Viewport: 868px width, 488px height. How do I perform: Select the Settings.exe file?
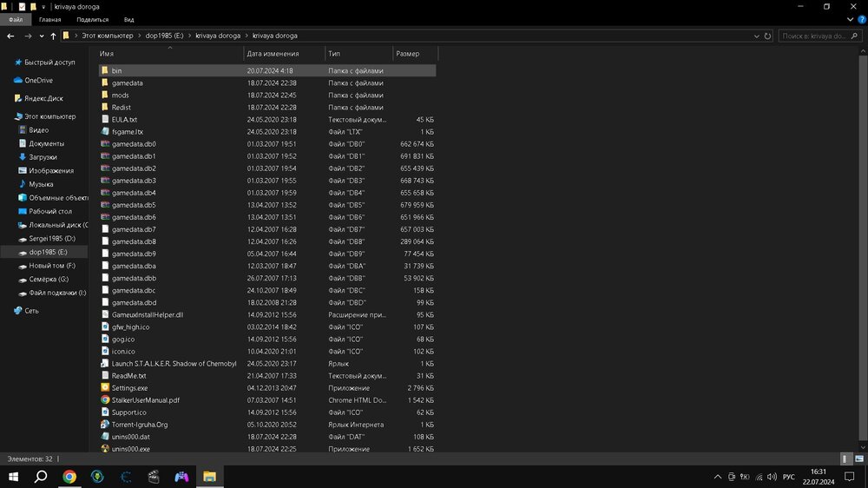(129, 388)
